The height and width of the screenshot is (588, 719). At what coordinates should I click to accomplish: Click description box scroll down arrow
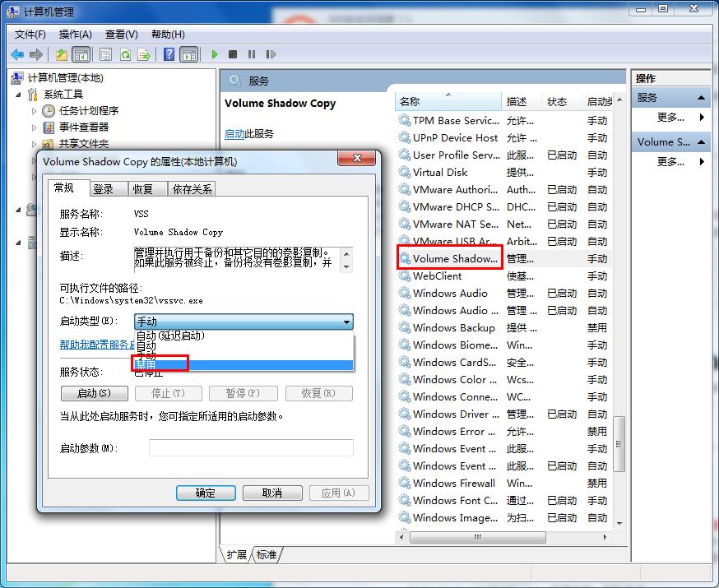pos(346,267)
